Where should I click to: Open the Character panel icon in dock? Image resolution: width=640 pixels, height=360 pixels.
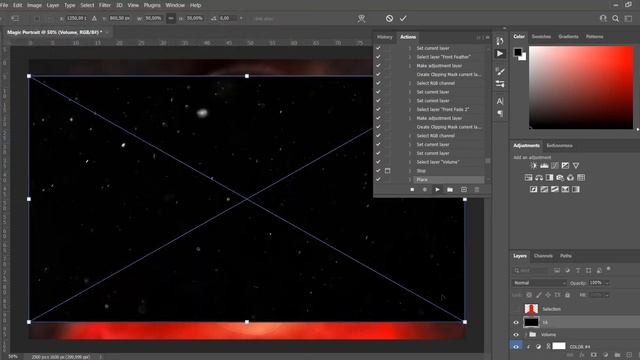click(x=500, y=101)
